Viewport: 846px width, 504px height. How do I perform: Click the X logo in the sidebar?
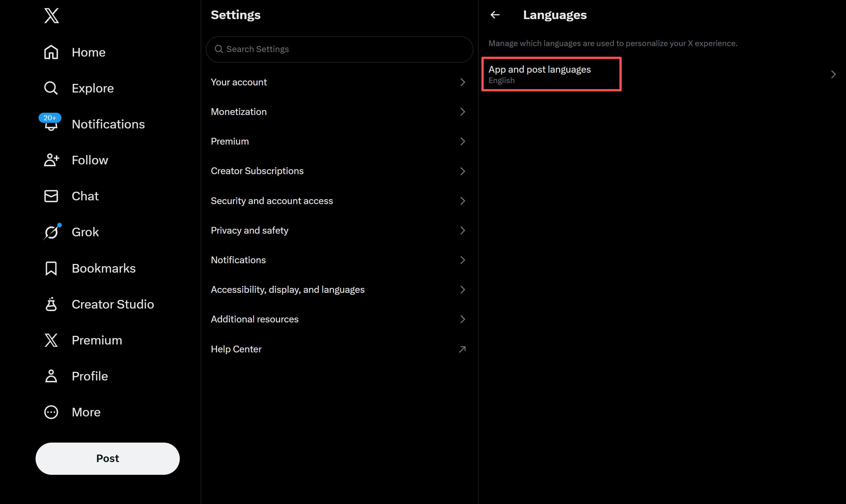click(x=51, y=16)
